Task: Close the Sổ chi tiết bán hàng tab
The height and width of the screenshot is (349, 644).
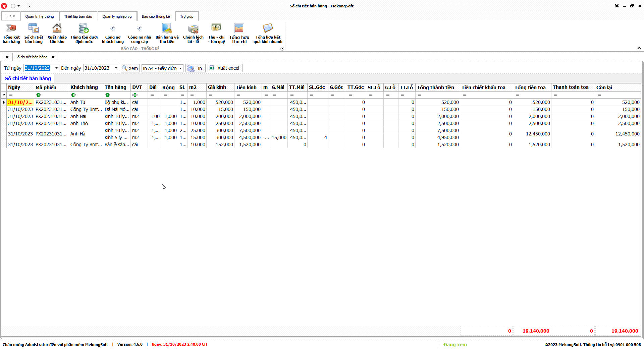Action: tap(53, 57)
